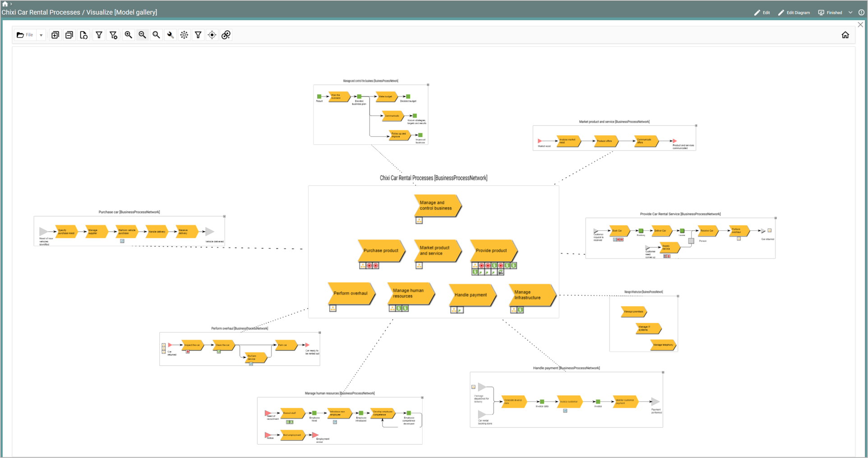The width and height of the screenshot is (868, 458).
Task: Expand the dropdown arrow beside File
Action: pos(41,35)
